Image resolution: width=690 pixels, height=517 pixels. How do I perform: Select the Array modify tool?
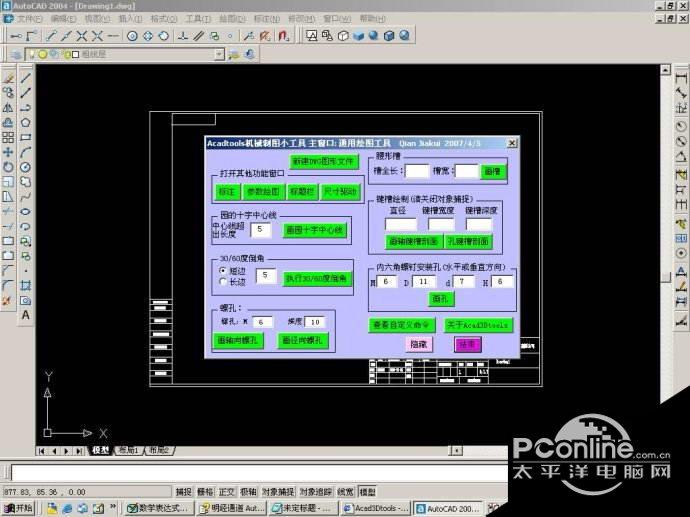(x=8, y=137)
